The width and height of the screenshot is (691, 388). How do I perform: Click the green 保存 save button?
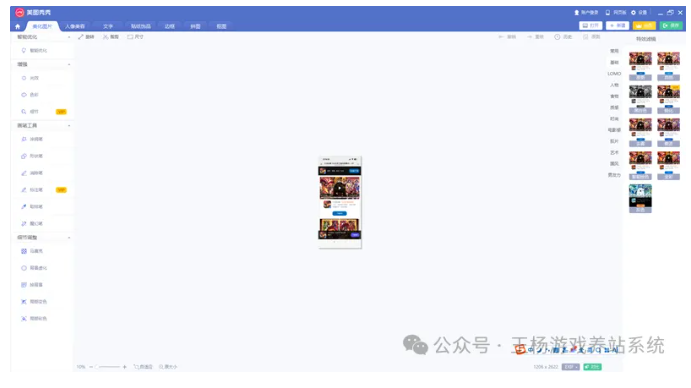(671, 26)
